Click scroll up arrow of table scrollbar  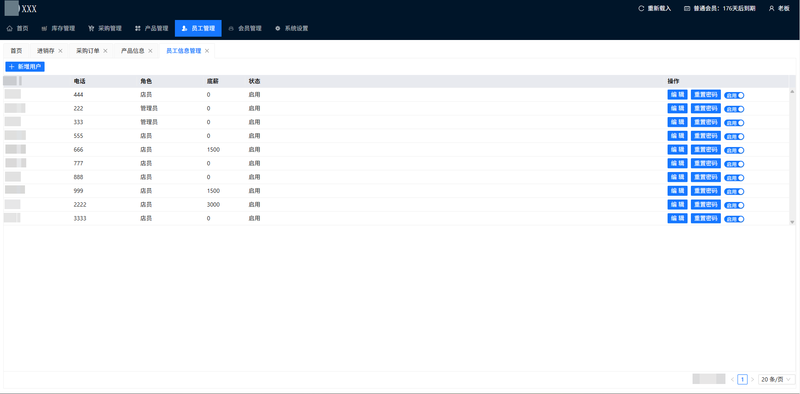pos(792,91)
